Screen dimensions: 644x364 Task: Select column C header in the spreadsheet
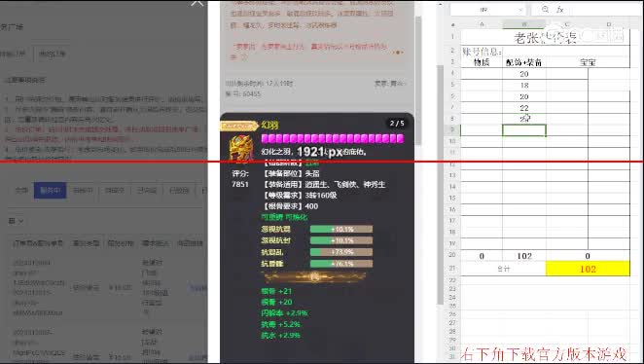(567, 24)
